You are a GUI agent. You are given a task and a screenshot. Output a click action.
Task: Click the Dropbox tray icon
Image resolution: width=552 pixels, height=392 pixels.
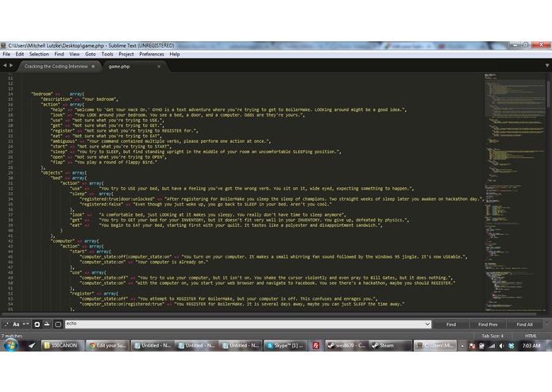[511, 346]
